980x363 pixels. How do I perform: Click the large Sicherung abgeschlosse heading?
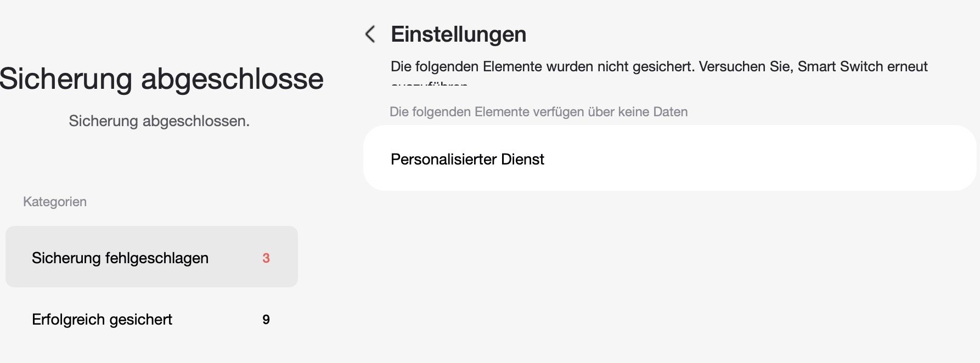tap(161, 78)
